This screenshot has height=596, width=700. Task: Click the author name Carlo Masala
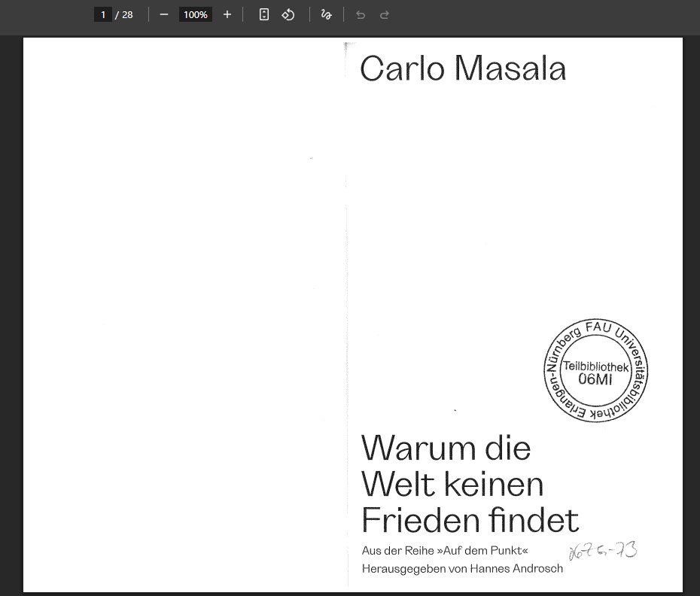463,68
